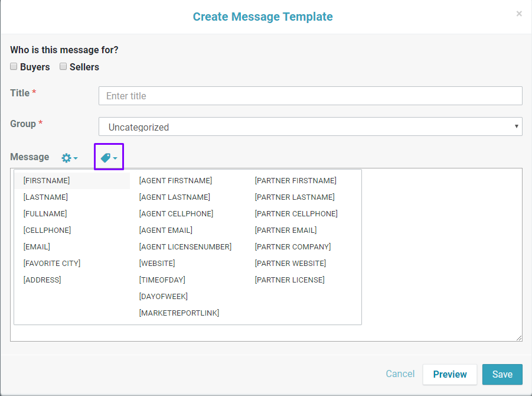Viewport: 532px width, 396px height.
Task: Select [AGENT EMAIL] from tag list
Action: [x=165, y=230]
